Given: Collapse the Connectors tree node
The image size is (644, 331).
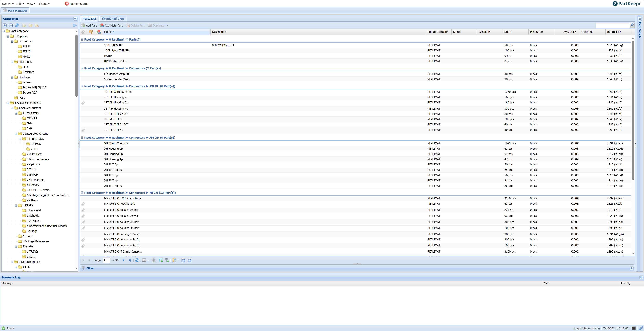Looking at the screenshot, I should point(12,42).
